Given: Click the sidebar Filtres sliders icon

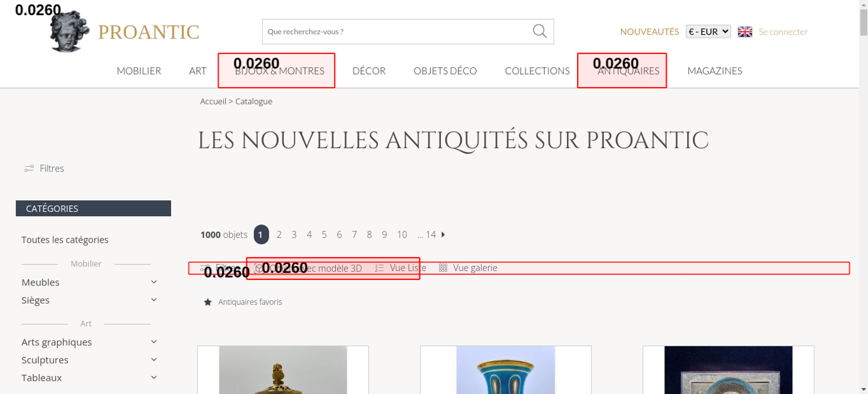Looking at the screenshot, I should (29, 169).
